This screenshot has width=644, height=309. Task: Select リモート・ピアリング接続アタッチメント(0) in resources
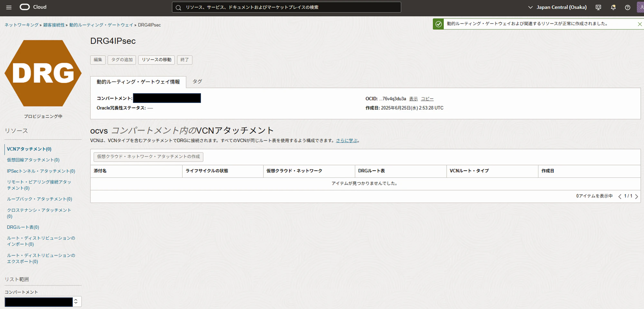39,185
